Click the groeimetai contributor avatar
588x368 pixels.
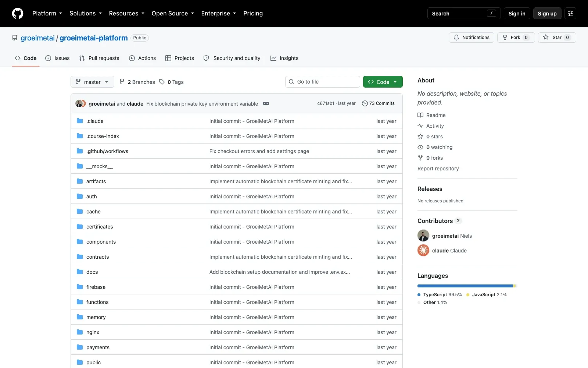423,236
